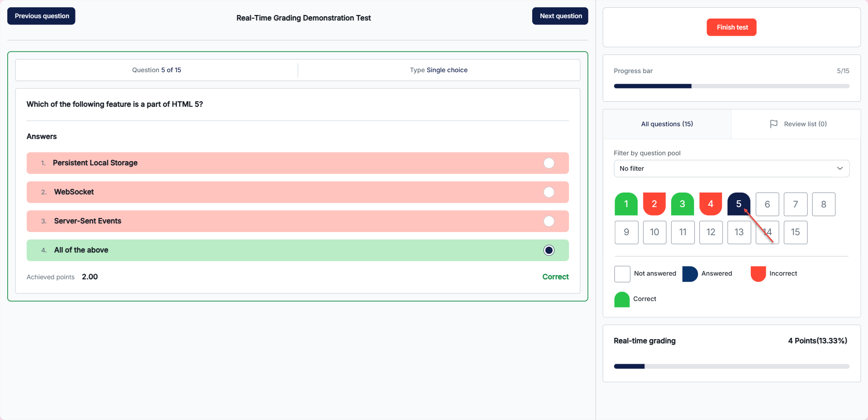The image size is (868, 420).
Task: Switch to the Review list tab
Action: pos(798,124)
